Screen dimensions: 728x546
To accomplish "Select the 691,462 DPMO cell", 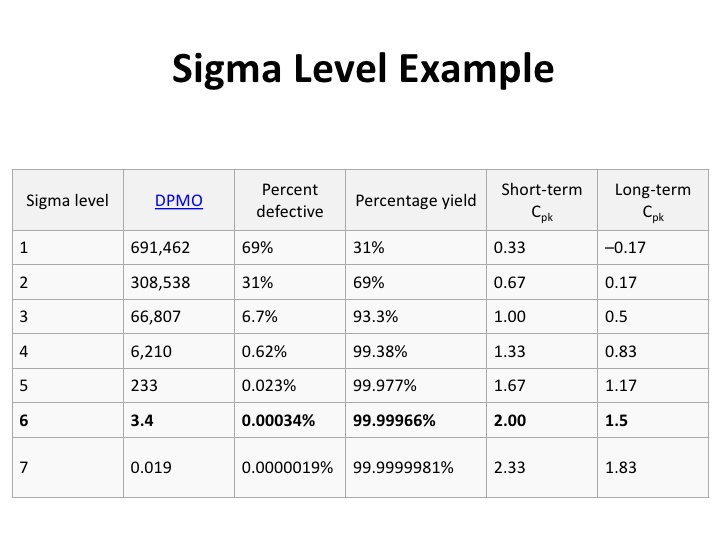I will click(160, 247).
